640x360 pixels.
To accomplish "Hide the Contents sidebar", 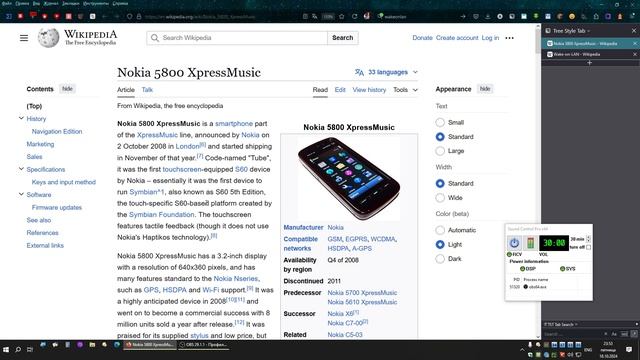I will pyautogui.click(x=67, y=89).
